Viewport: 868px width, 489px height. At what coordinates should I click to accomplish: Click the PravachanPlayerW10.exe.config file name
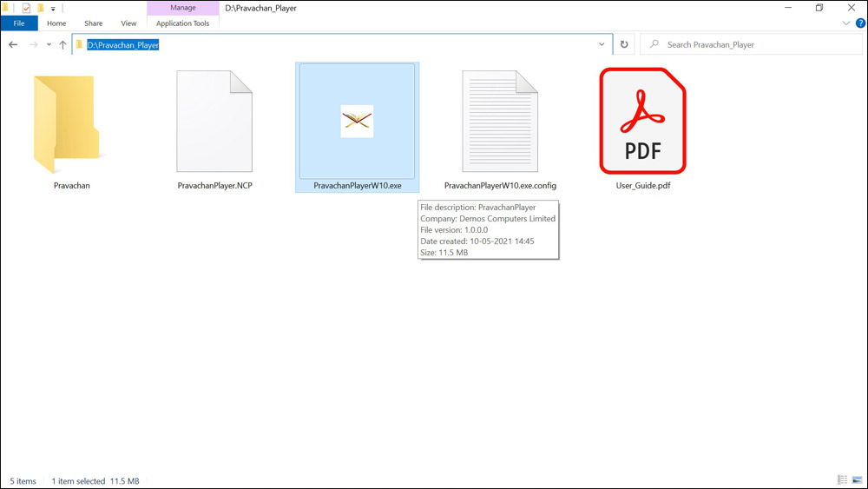coord(501,186)
